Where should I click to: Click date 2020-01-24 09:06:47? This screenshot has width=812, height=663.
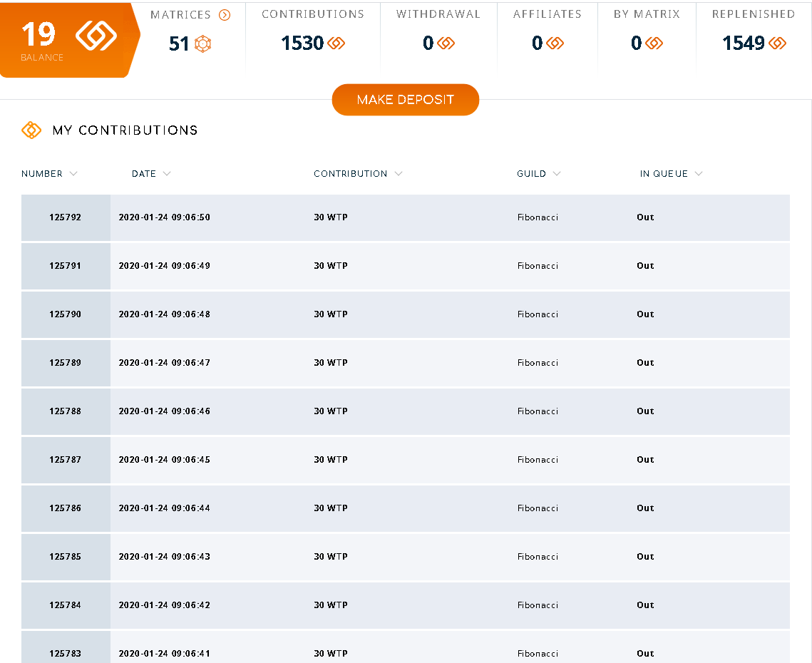tap(164, 363)
